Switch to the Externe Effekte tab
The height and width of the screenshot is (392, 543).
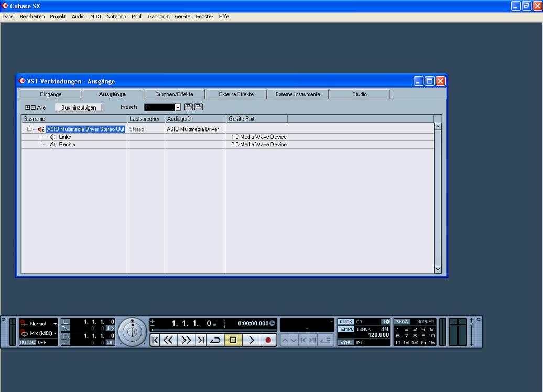[x=236, y=94]
